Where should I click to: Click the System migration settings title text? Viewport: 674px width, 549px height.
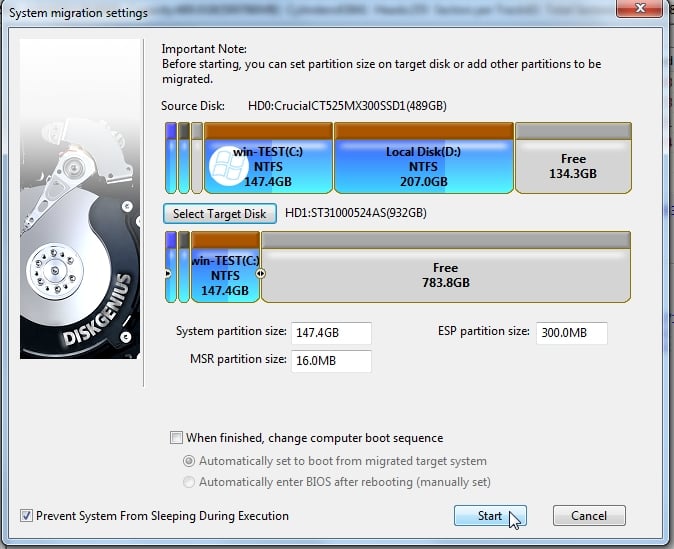[x=78, y=13]
